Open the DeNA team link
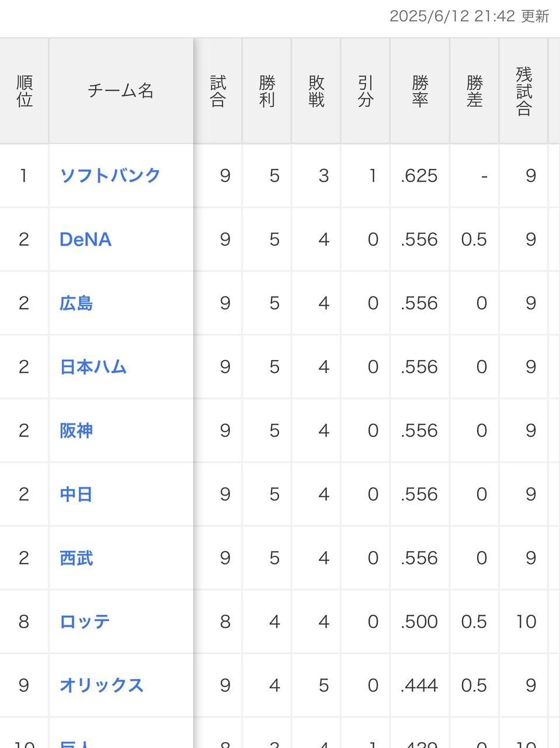The image size is (560, 748). pyautogui.click(x=85, y=239)
